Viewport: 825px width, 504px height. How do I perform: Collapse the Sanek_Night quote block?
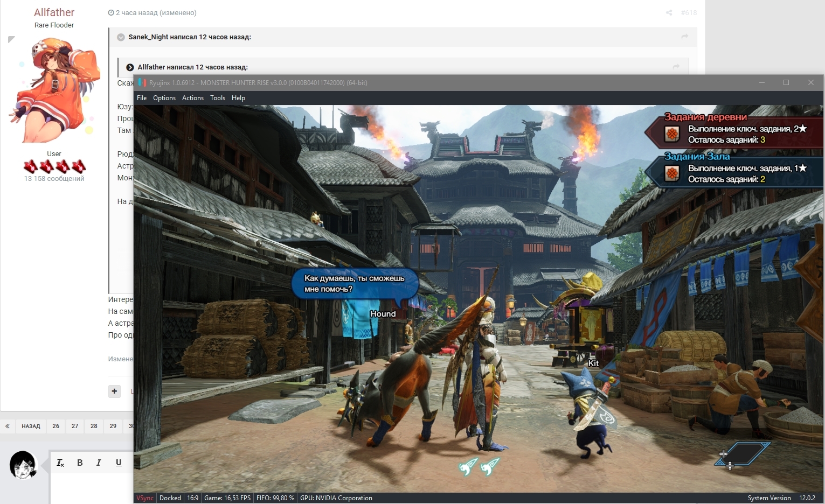(x=121, y=37)
